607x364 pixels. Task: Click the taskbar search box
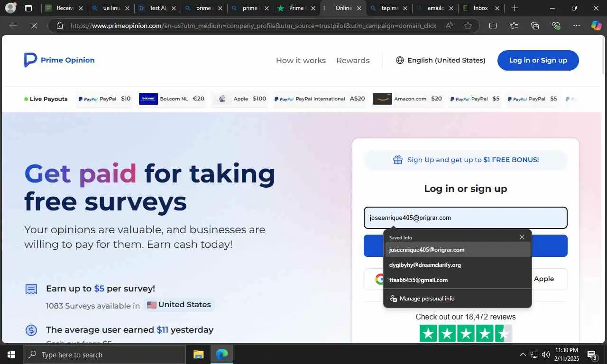[x=104, y=355]
